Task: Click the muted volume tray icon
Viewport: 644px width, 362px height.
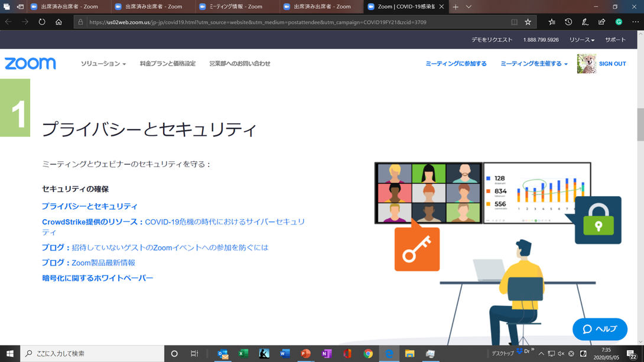Action: 561,353
